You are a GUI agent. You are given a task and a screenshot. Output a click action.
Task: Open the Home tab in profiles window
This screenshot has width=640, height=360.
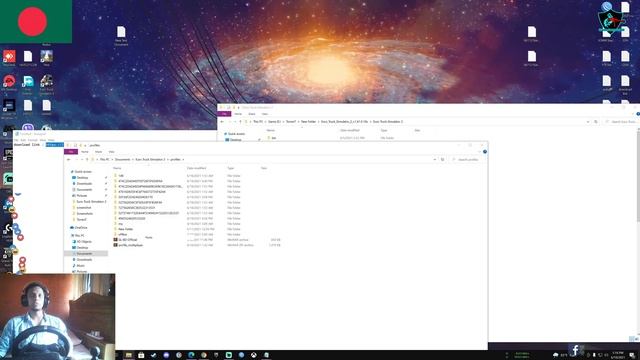point(84,152)
